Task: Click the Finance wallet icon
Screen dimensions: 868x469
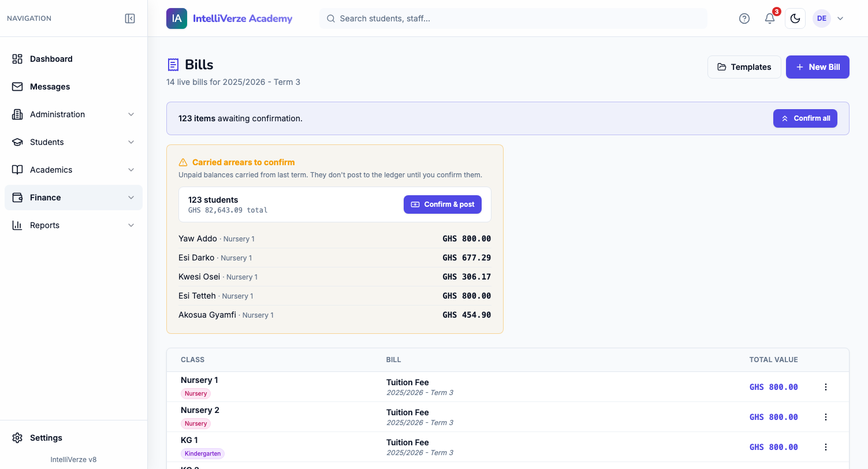Action: click(17, 198)
